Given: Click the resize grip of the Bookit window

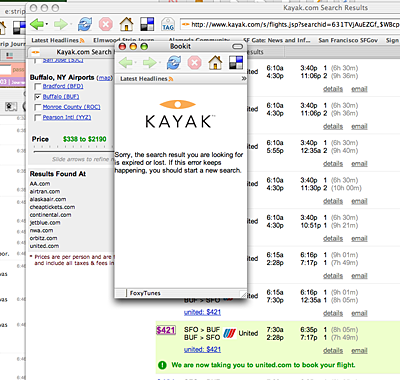Looking at the screenshot, I should click(x=243, y=294).
